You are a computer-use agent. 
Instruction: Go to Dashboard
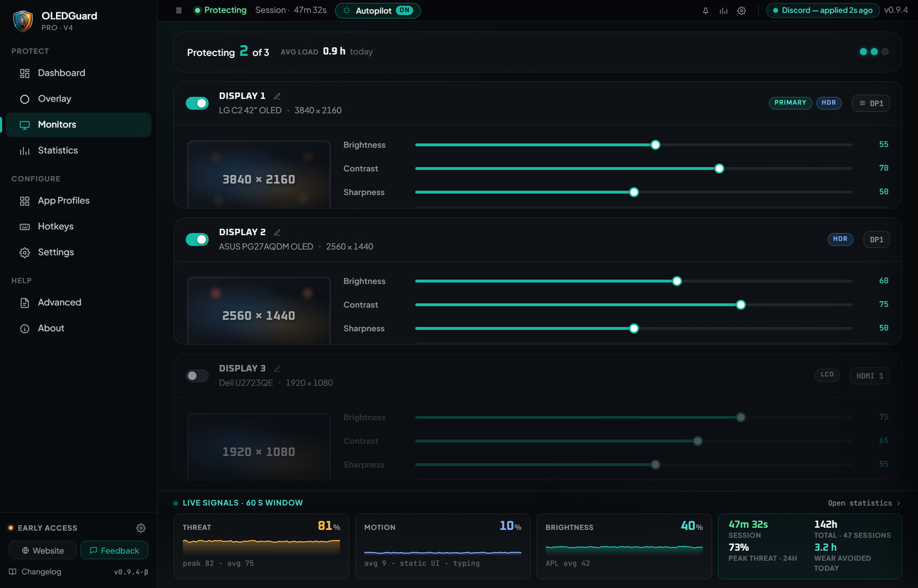click(78, 73)
